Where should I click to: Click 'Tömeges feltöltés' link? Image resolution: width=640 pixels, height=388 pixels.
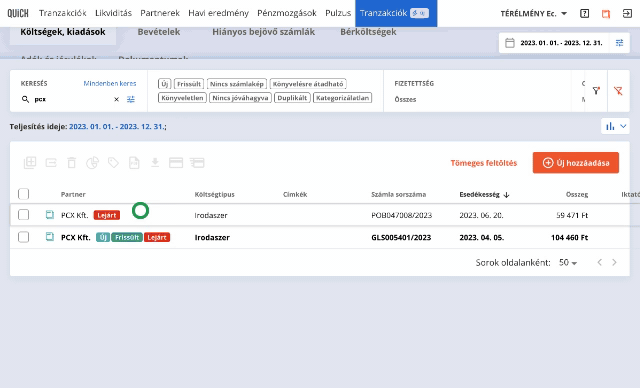(x=484, y=163)
